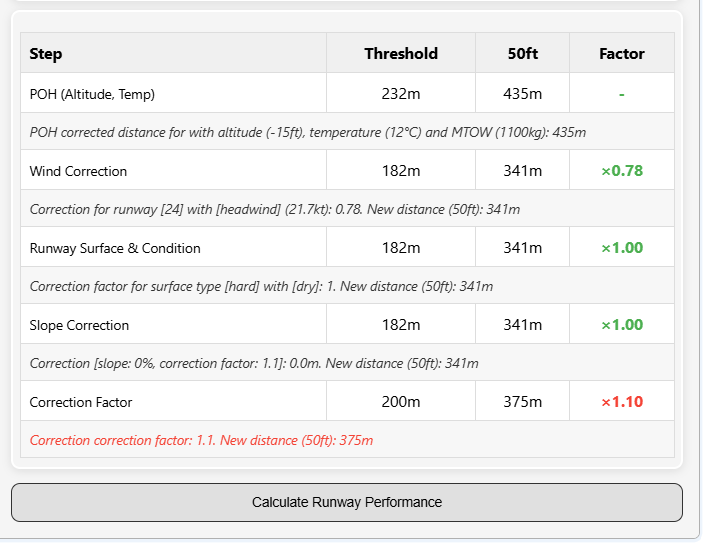Select the Wind Correction row label

pos(78,171)
